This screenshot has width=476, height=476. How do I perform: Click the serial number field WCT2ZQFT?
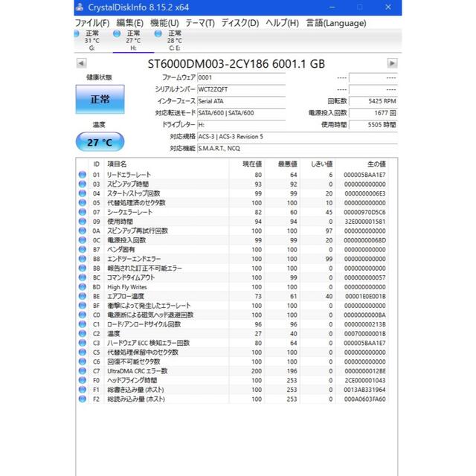pyautogui.click(x=241, y=89)
